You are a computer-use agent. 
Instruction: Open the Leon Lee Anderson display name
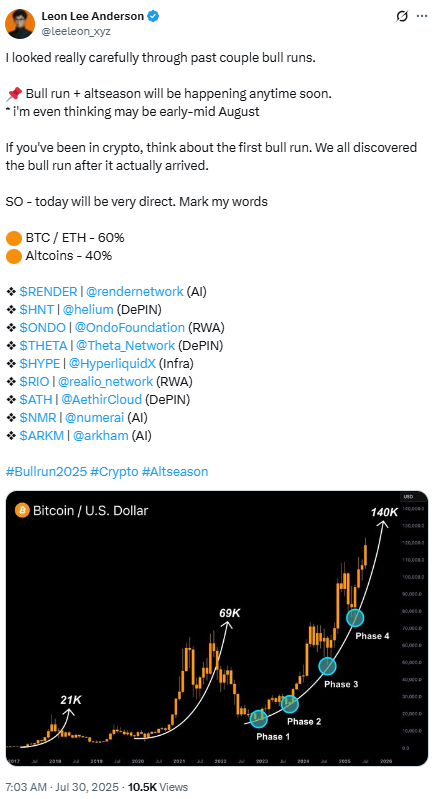(x=93, y=16)
